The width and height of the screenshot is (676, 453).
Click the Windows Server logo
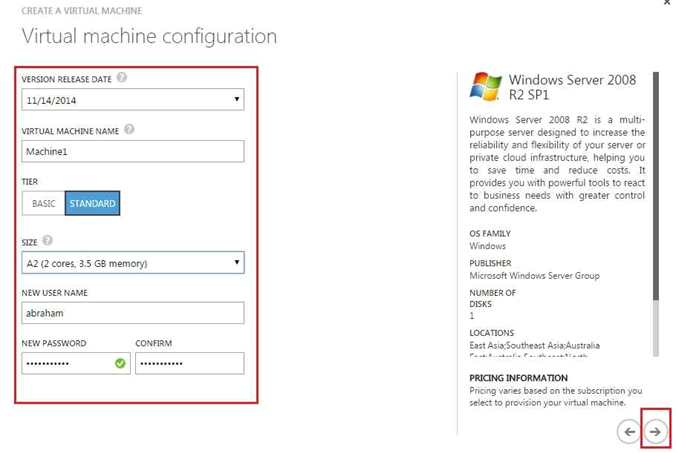coord(485,87)
